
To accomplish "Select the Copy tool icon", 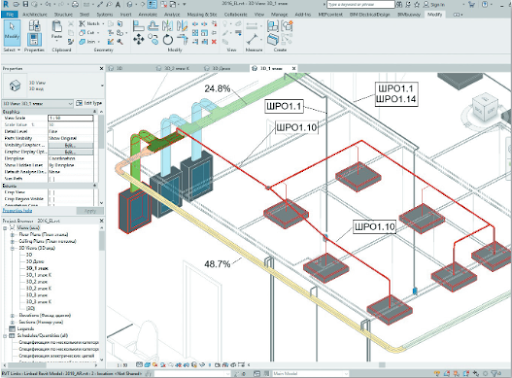I will coord(153,39).
